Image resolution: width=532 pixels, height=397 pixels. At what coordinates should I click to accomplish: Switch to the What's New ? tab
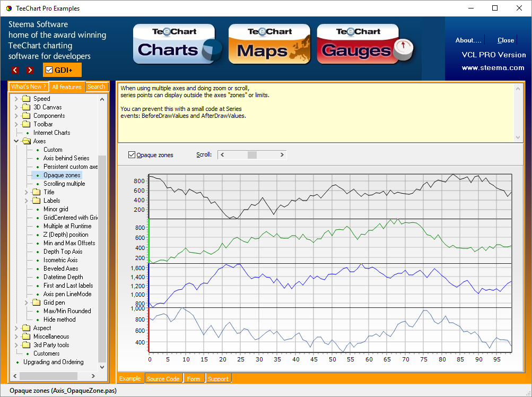29,87
